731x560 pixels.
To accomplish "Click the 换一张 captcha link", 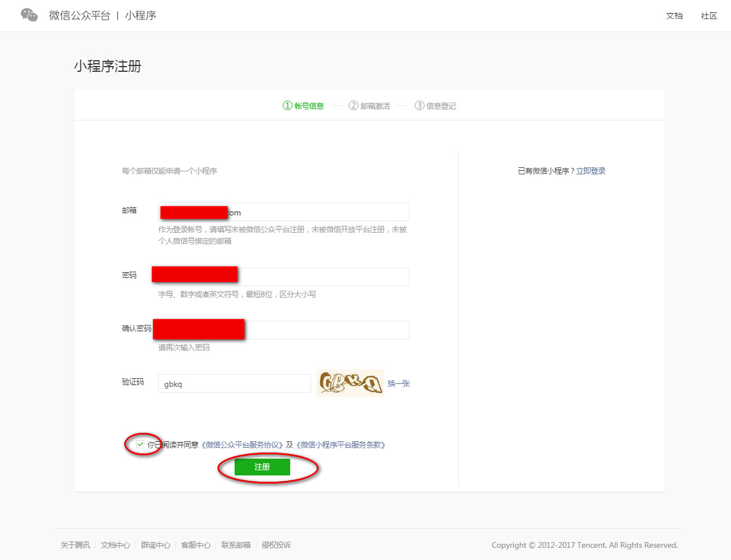I will 399,383.
